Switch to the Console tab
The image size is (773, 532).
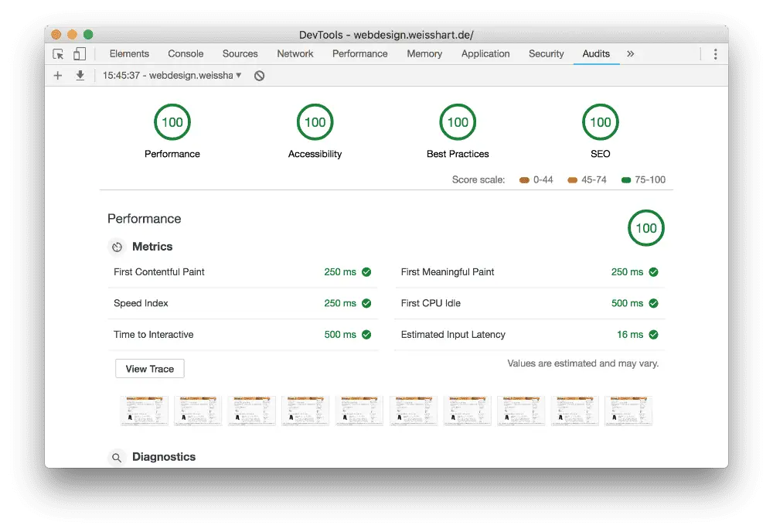186,54
